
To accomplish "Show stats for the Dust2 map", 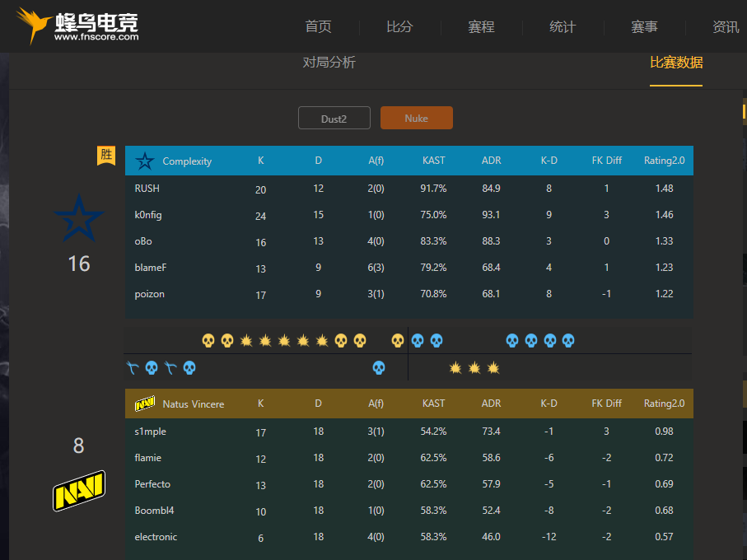I will (x=334, y=118).
